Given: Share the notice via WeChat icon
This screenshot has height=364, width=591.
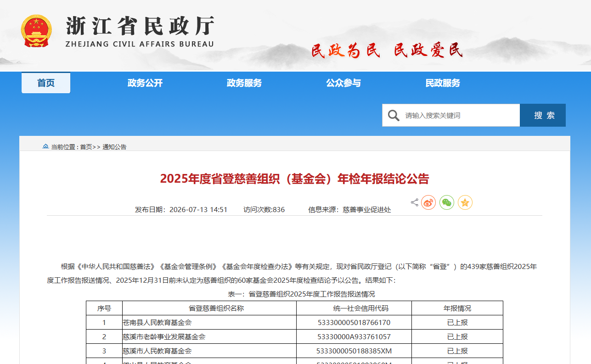Looking at the screenshot, I should coord(447,202).
